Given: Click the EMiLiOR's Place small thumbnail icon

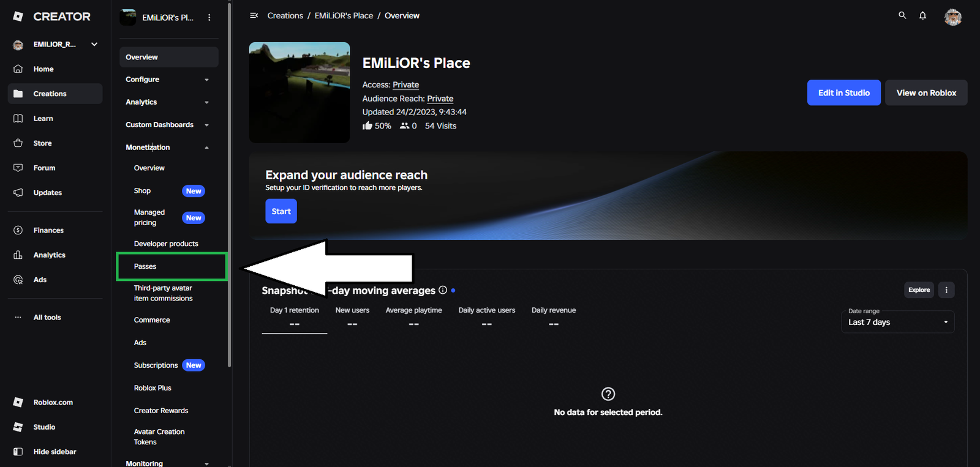Looking at the screenshot, I should (128, 17).
